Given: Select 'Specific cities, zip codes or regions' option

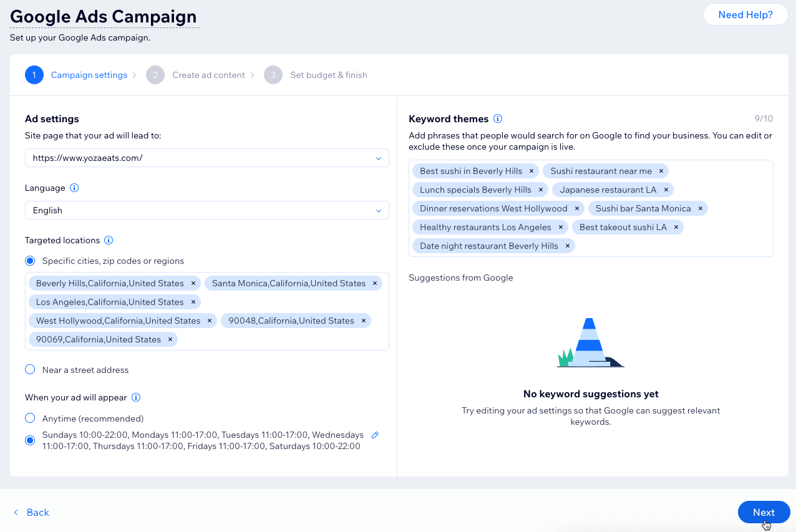Looking at the screenshot, I should pos(30,261).
